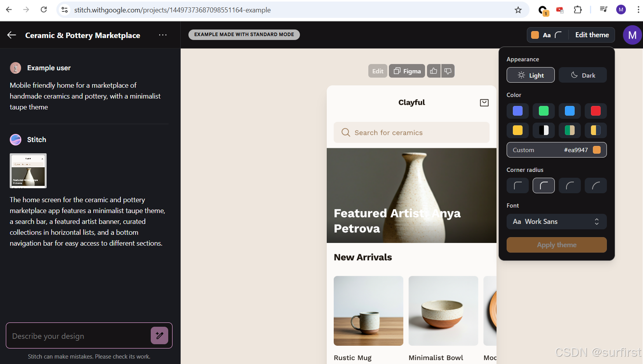Select the yellow and navy swatch
The width and height of the screenshot is (643, 364).
[x=596, y=130]
